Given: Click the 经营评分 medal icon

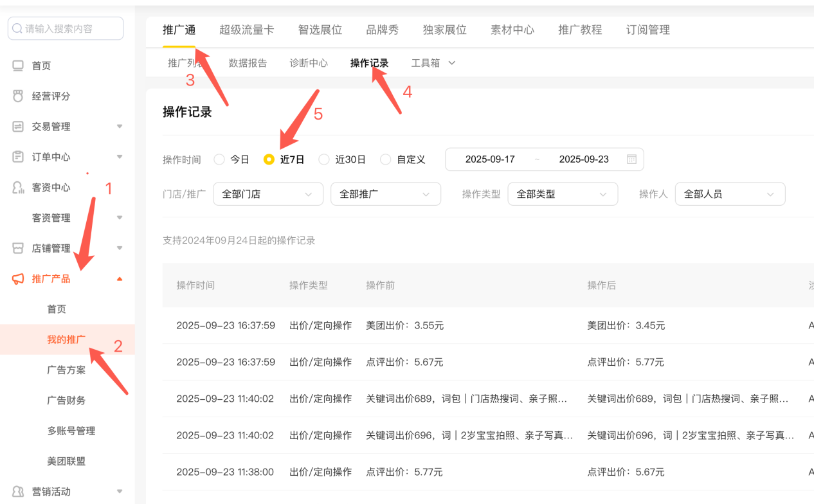Looking at the screenshot, I should click(x=18, y=96).
